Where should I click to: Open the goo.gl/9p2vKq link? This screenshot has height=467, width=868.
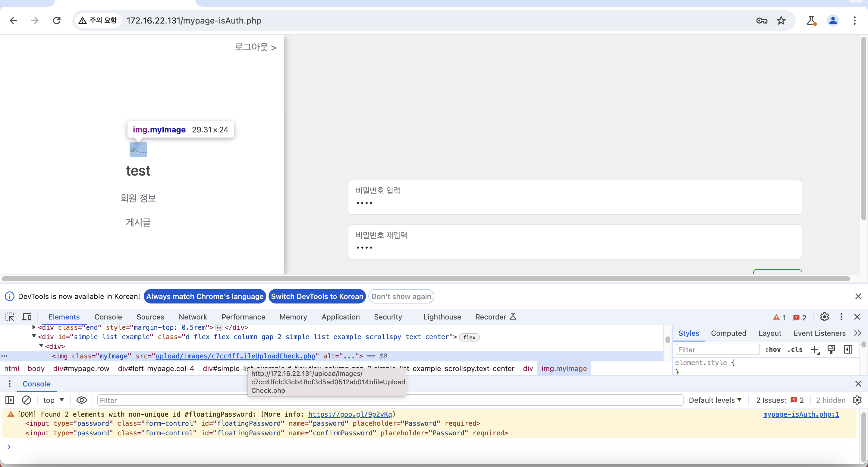point(350,414)
